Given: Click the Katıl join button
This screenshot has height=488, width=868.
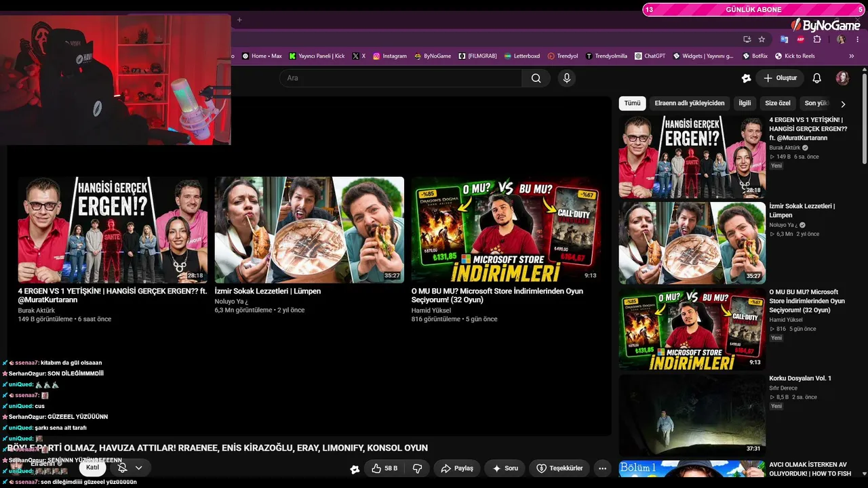Looking at the screenshot, I should (x=93, y=468).
